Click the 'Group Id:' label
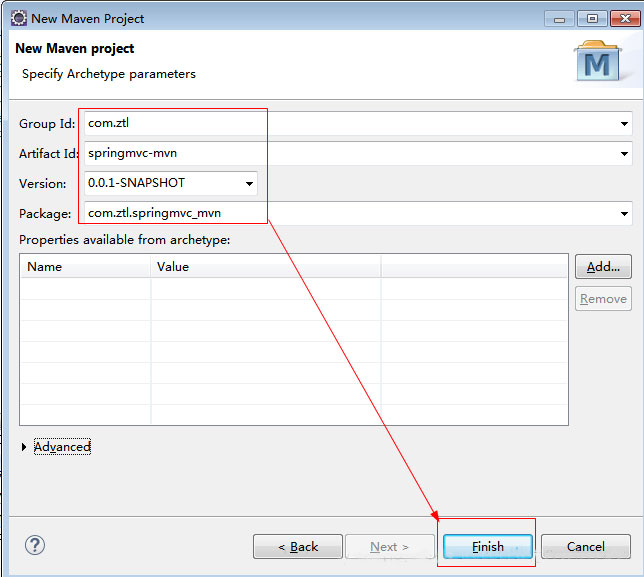The height and width of the screenshot is (577, 644). pos(47,124)
